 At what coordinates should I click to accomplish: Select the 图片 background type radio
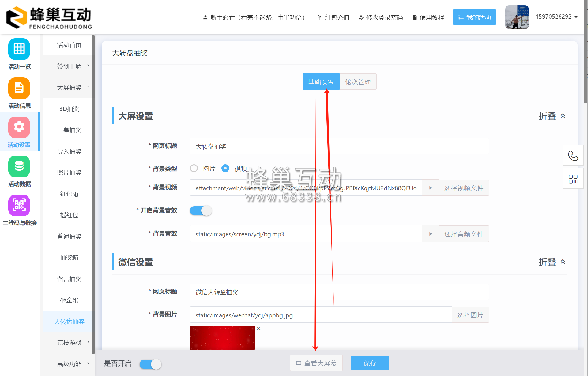click(194, 168)
